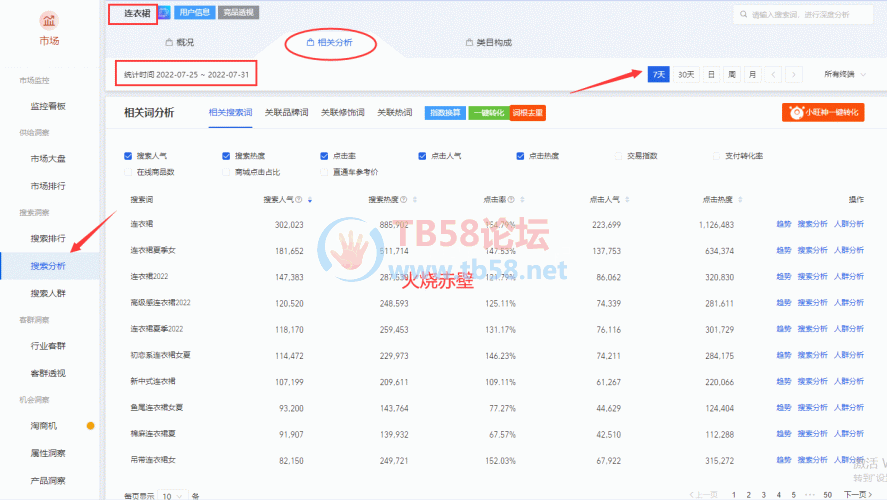Click 竞品透视 button

coord(238,12)
